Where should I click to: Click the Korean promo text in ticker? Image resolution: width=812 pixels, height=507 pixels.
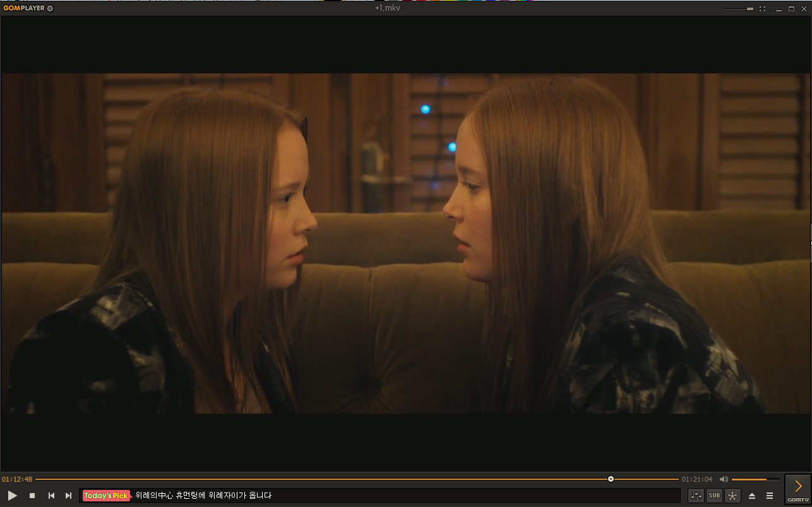pyautogui.click(x=203, y=496)
